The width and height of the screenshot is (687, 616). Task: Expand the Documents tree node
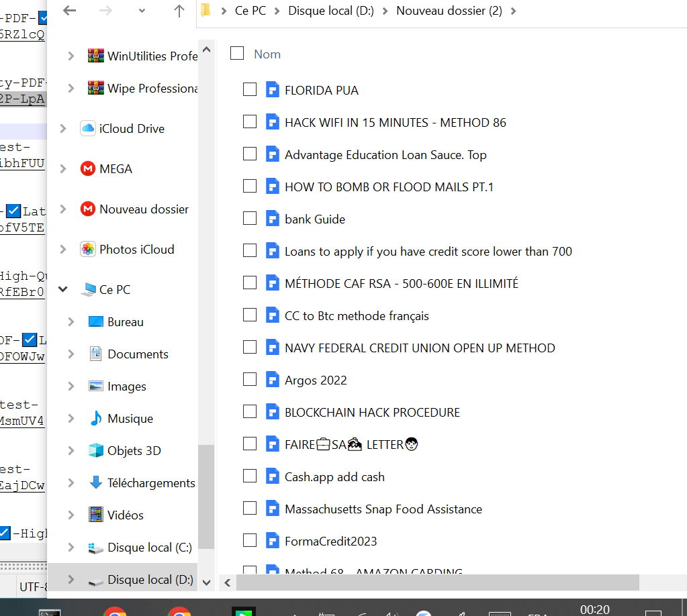pyautogui.click(x=71, y=354)
